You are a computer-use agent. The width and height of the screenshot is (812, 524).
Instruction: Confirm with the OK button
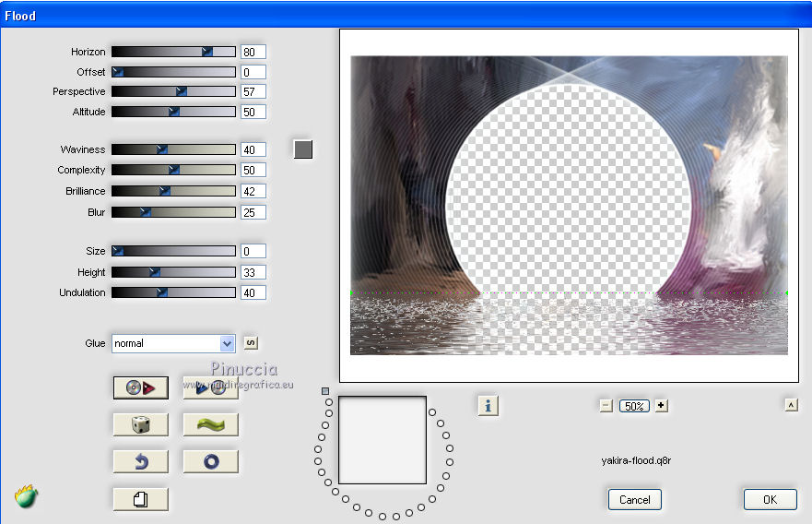pos(770,500)
